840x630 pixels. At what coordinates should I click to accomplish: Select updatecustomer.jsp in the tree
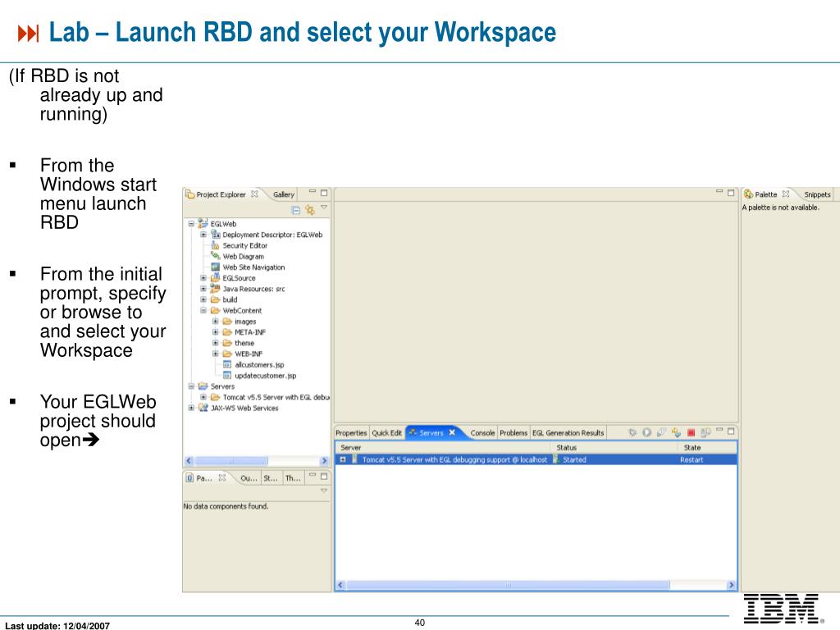266,376
